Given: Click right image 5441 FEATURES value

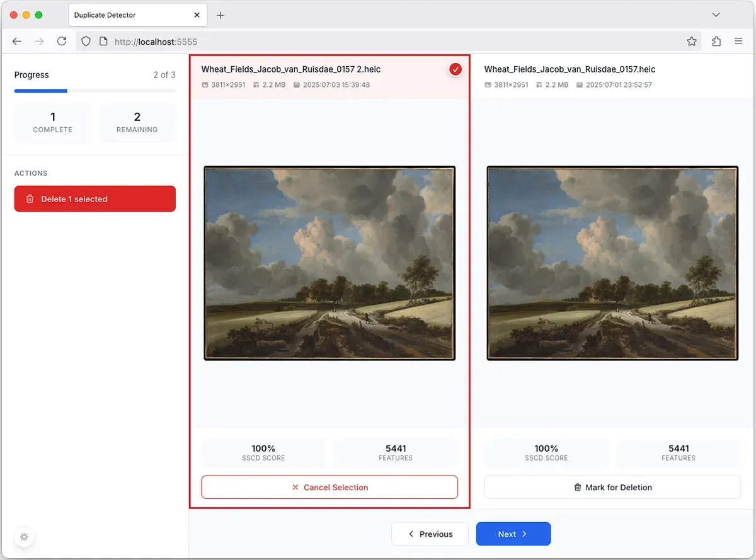Looking at the screenshot, I should click(679, 449).
